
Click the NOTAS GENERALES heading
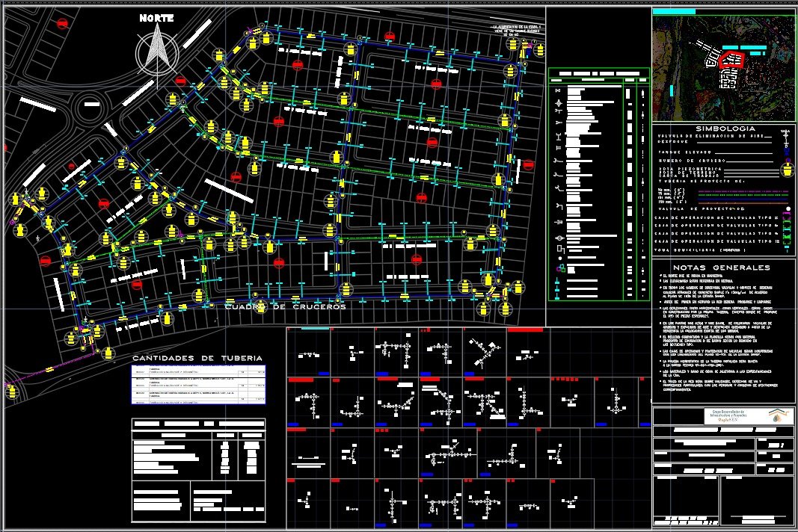720,267
